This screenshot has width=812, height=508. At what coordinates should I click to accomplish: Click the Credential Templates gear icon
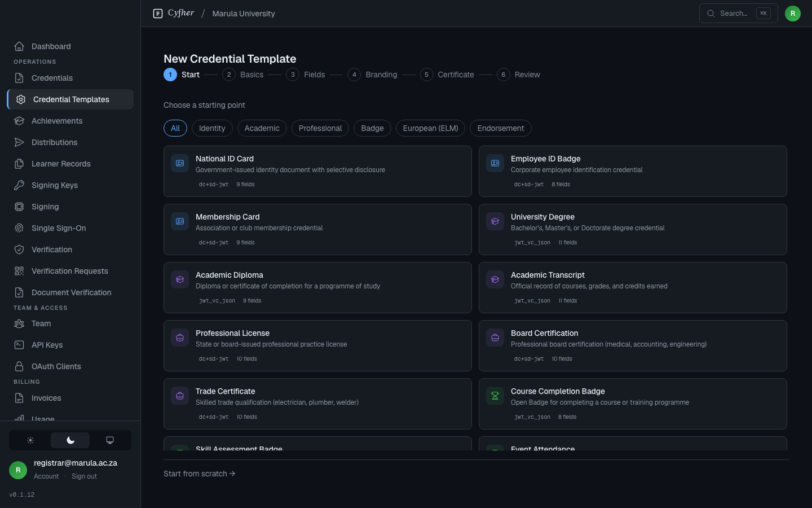click(x=21, y=99)
